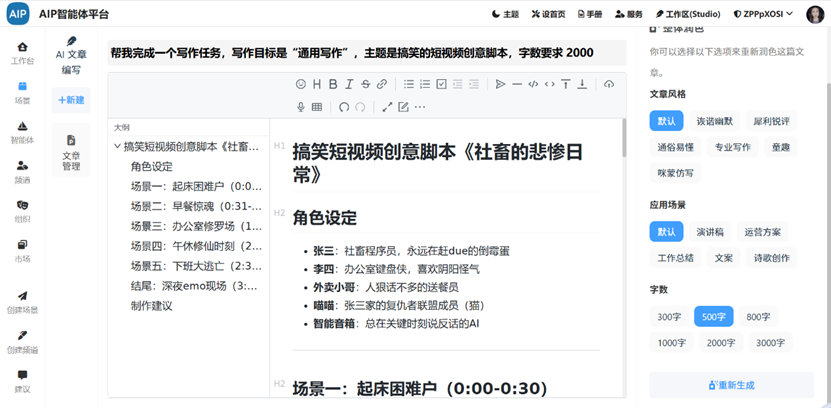The width and height of the screenshot is (831, 408).
Task: Open more toolbar options ellipsis
Action: [x=420, y=107]
